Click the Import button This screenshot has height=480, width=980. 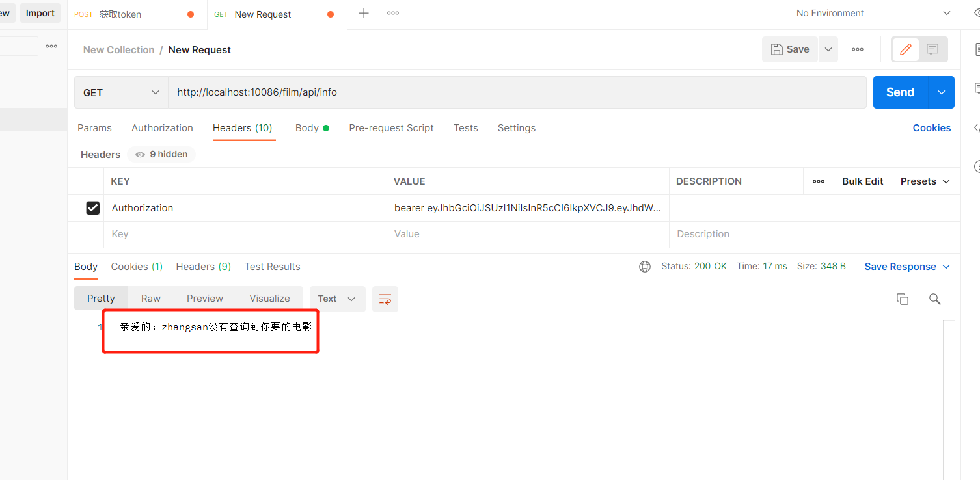click(40, 13)
